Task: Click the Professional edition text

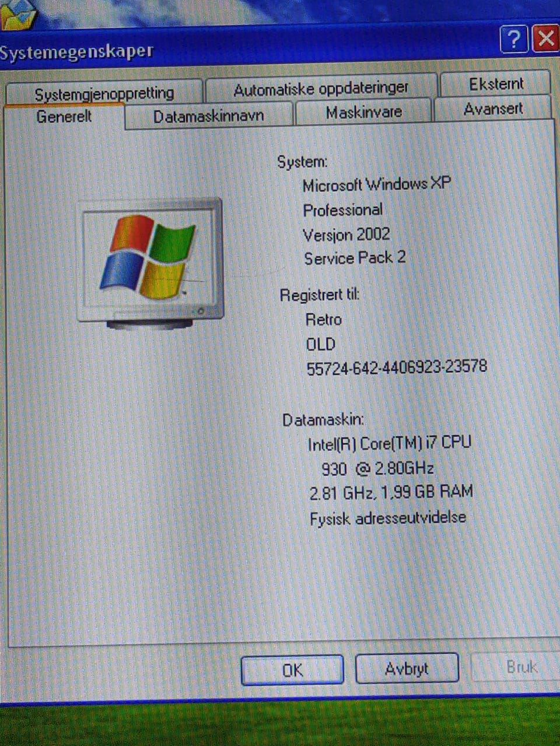Action: 343,210
